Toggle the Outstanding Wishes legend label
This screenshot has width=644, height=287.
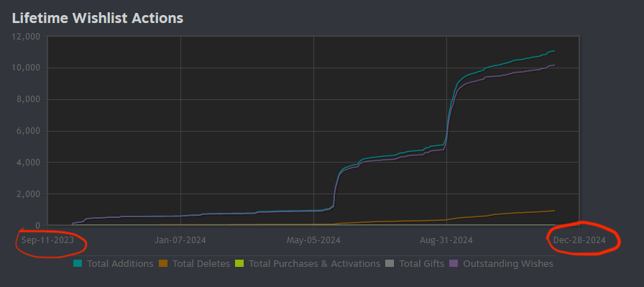(508, 263)
